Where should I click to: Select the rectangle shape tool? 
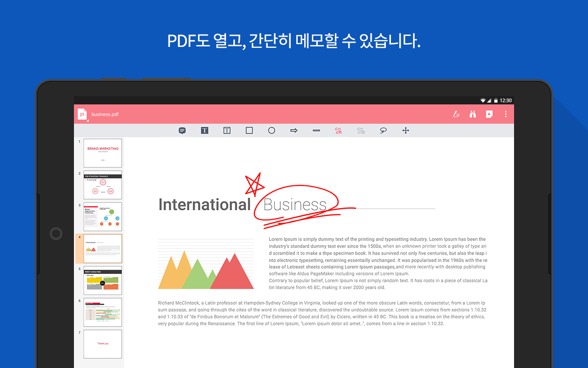click(x=249, y=131)
